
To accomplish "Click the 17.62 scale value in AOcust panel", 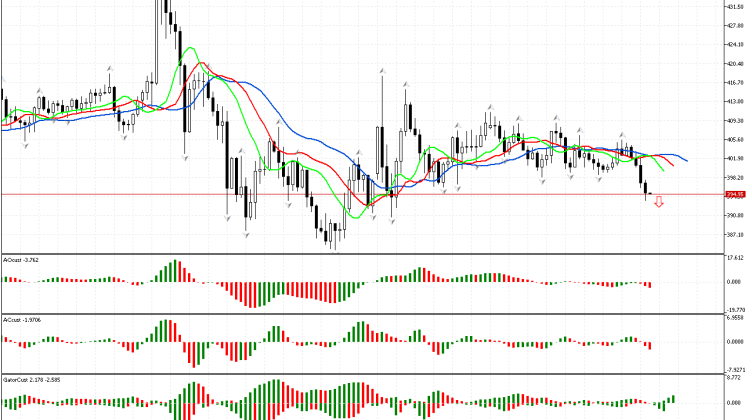I will point(735,258).
